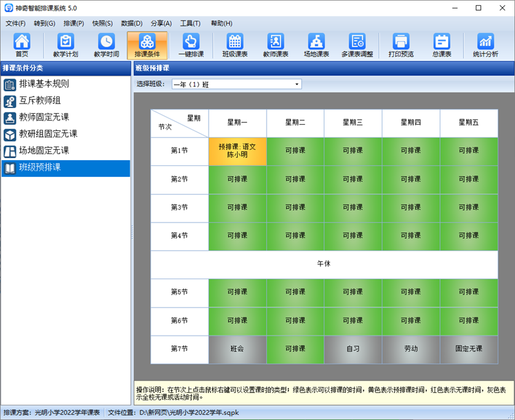Click the 午休 row
The image size is (515, 420).
(324, 264)
